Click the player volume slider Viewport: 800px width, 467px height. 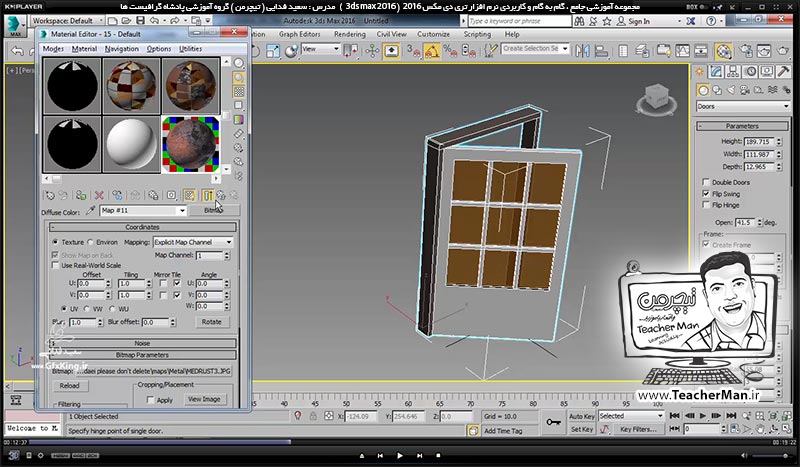coord(771,455)
